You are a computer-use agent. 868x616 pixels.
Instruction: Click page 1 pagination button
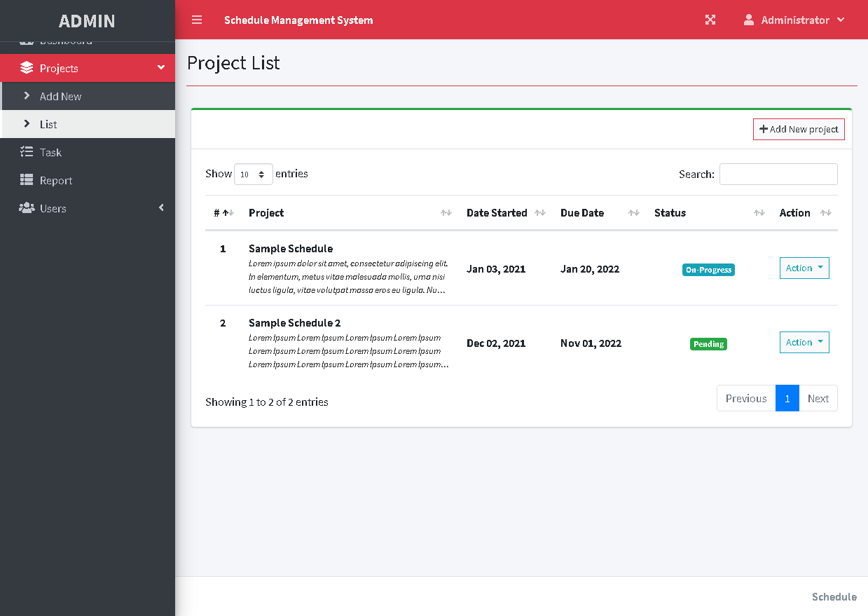pos(787,398)
